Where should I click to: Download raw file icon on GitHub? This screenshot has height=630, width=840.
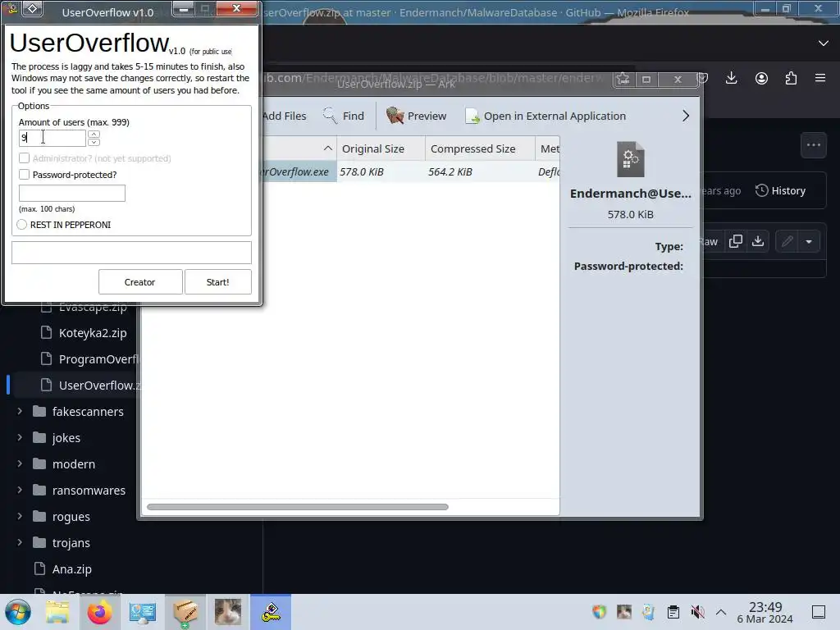(757, 241)
